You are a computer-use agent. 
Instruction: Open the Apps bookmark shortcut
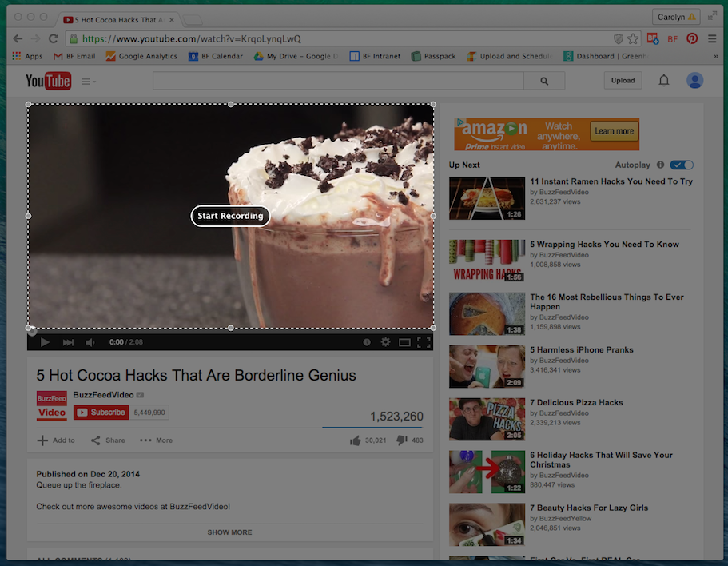27,56
